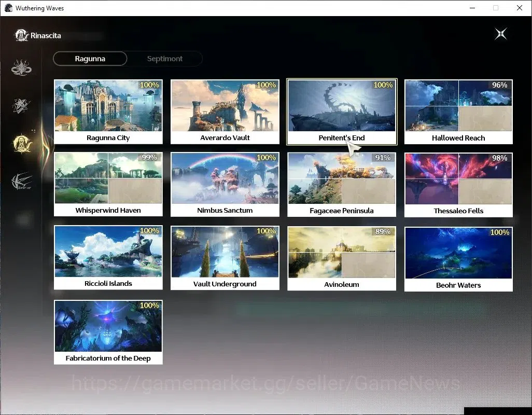Switch to the Ragunna tab

90,59
